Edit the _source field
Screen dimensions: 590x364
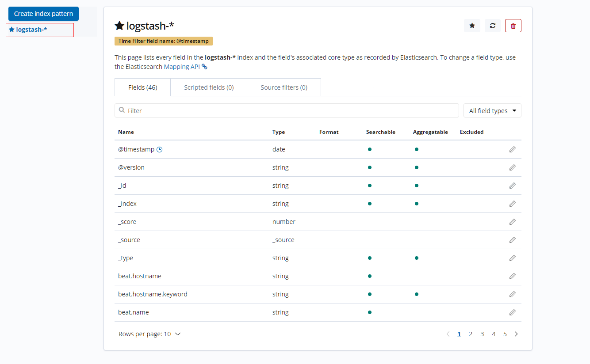tap(513, 239)
